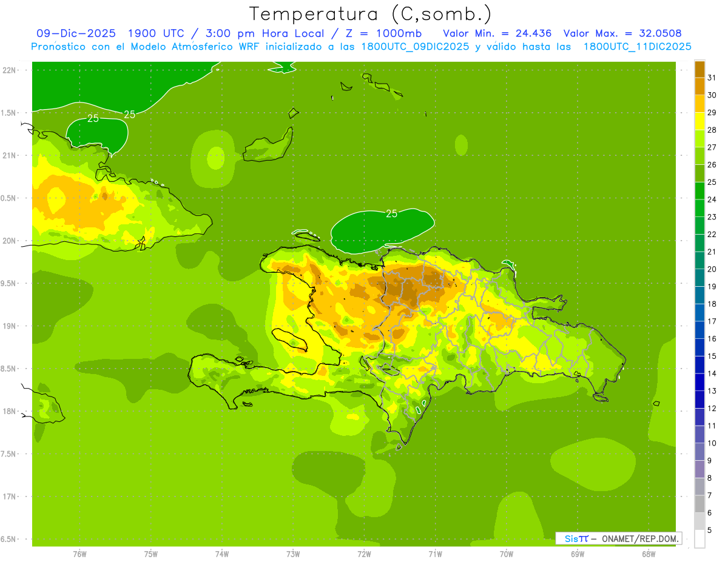Click the '1900 UTC' time text
The image size is (728, 562).
155,33
